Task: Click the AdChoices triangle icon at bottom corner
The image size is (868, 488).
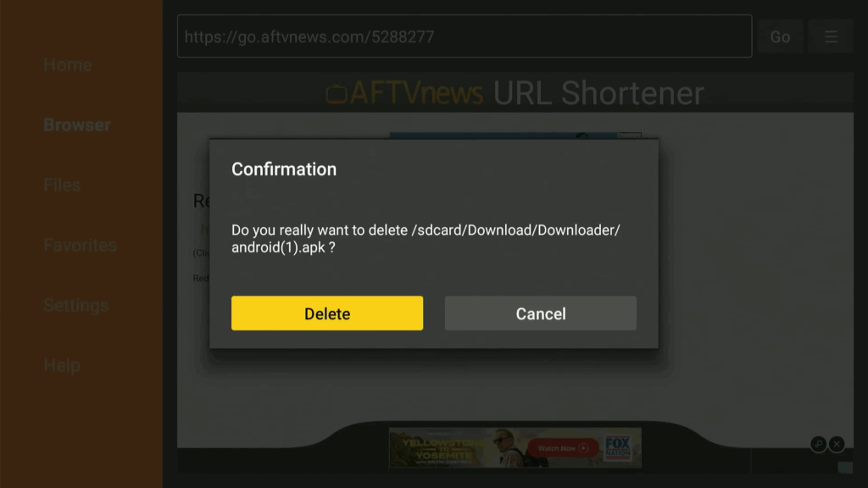Action: [845, 468]
